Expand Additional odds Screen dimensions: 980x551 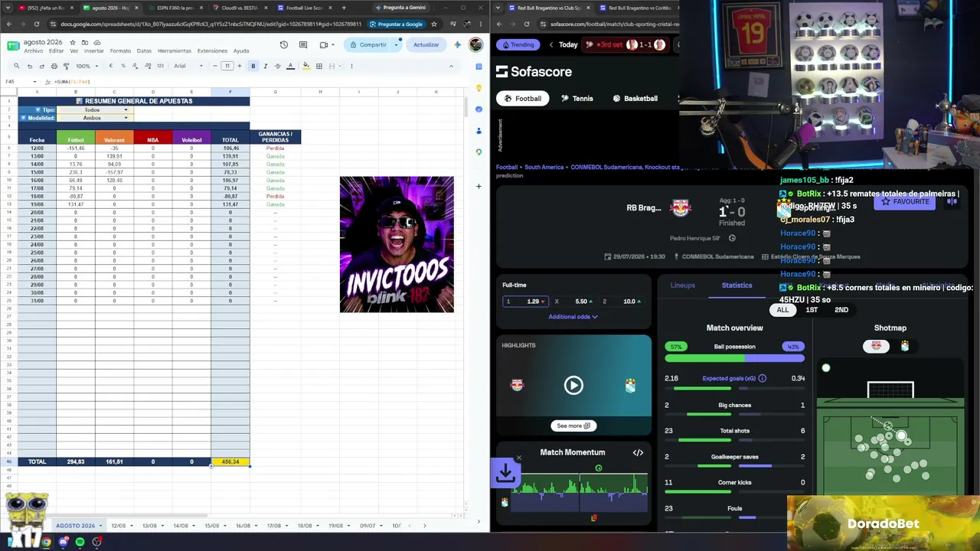click(573, 317)
